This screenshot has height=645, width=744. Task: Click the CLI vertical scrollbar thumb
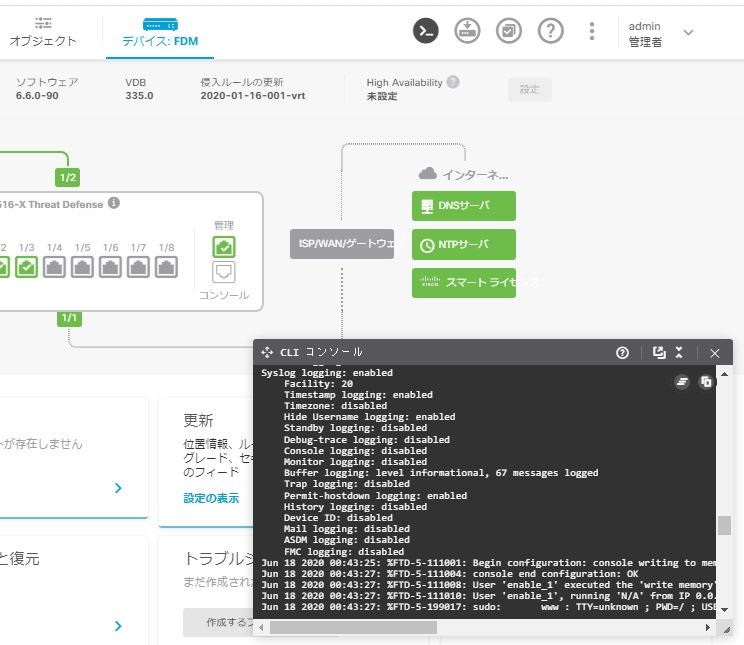click(724, 525)
